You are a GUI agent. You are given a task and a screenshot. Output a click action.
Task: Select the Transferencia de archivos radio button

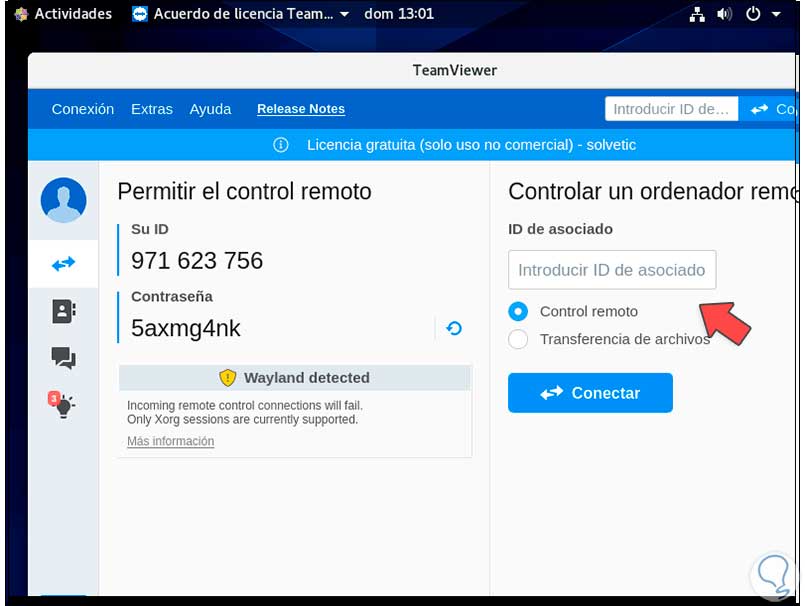(x=518, y=339)
